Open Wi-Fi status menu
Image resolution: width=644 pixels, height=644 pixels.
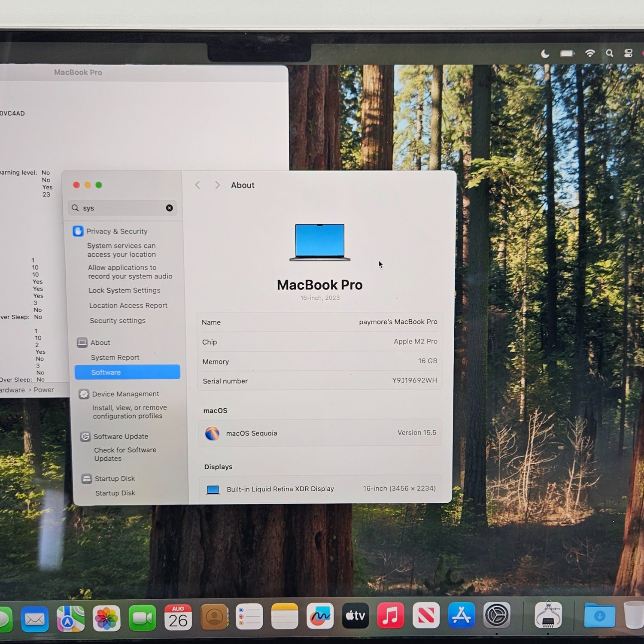[x=590, y=53]
